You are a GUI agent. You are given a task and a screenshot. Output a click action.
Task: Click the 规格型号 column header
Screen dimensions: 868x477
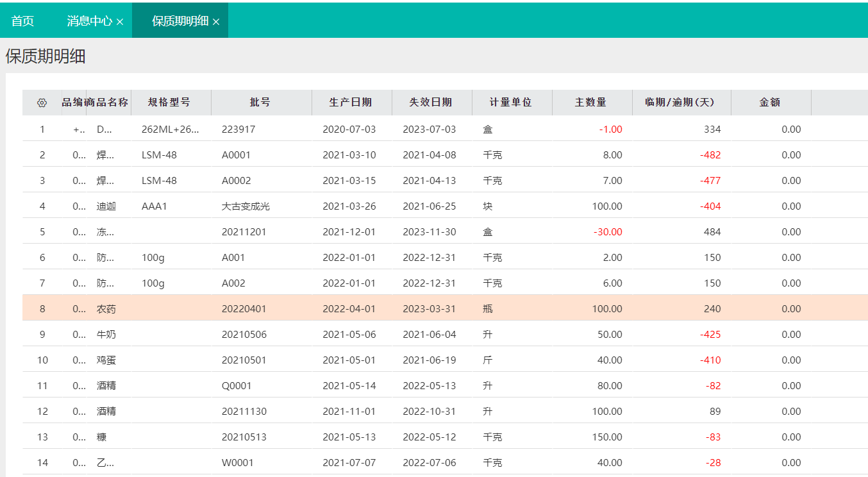171,103
